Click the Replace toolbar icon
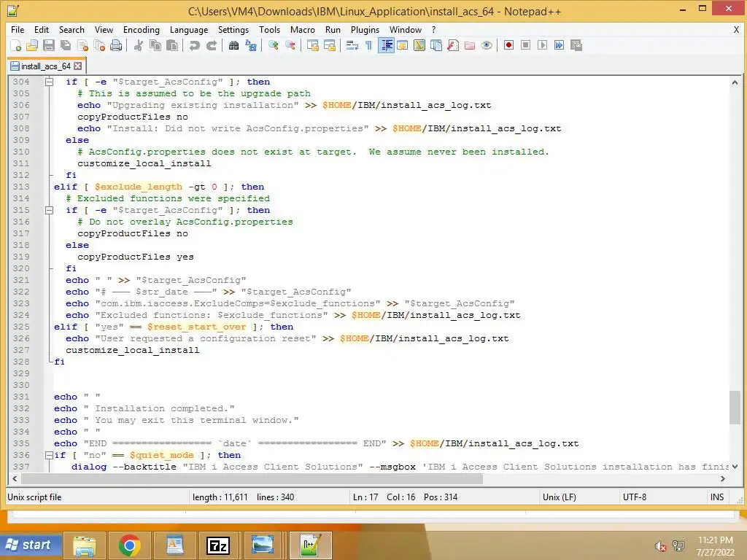Screen dimensions: 747x560 pyautogui.click(x=251, y=45)
